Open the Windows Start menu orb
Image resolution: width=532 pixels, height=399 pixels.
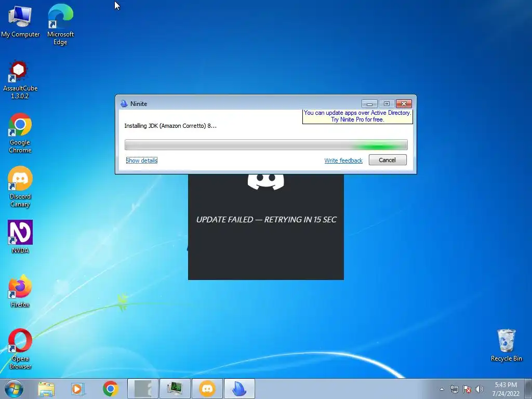14,389
